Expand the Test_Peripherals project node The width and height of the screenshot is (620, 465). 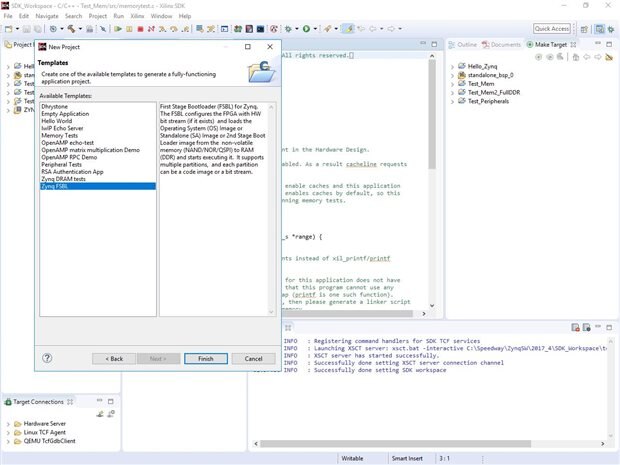pyautogui.click(x=452, y=101)
